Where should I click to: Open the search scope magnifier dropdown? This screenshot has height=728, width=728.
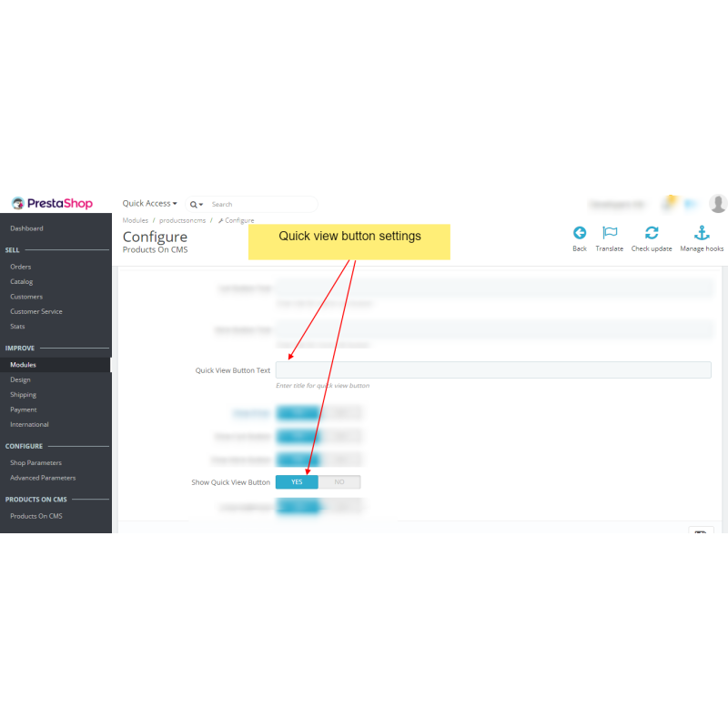coord(196,204)
